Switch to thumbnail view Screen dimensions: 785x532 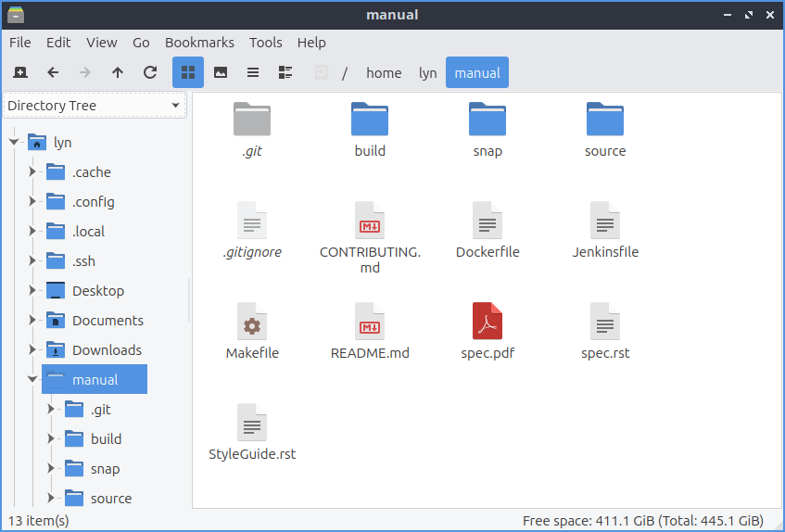[221, 72]
